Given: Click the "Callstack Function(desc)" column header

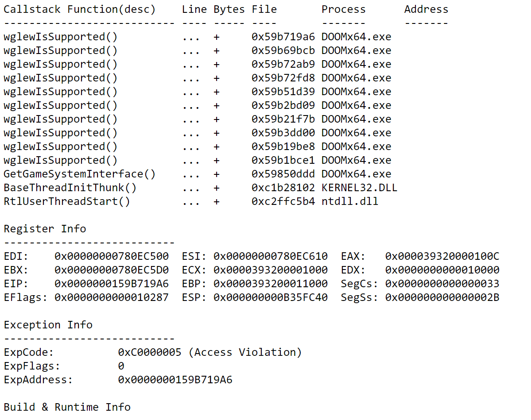Looking at the screenshot, I should pos(80,9).
